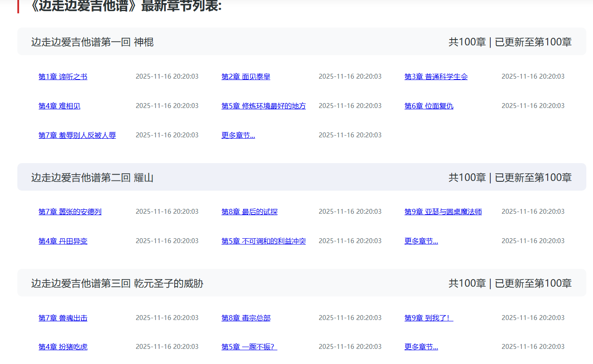
Task: Open chapter 第2章 面见泰皇
Action: click(x=246, y=76)
